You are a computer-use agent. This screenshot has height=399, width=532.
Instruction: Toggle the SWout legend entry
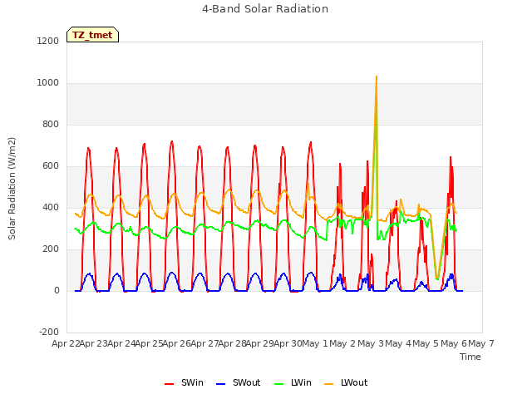coord(239,382)
